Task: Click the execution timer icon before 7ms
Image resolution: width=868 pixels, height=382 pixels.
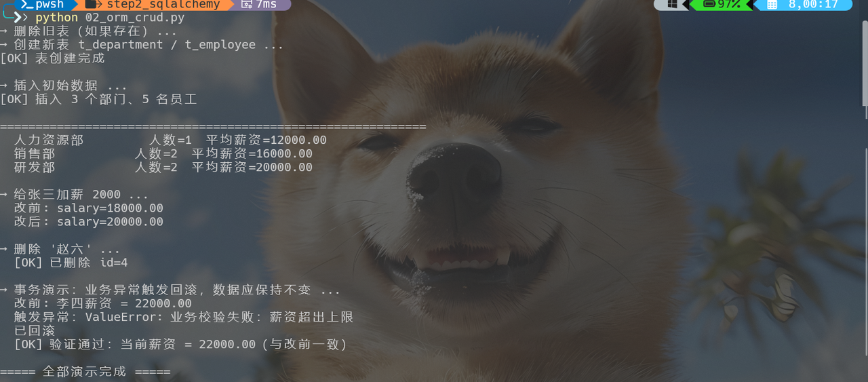Action: click(247, 4)
